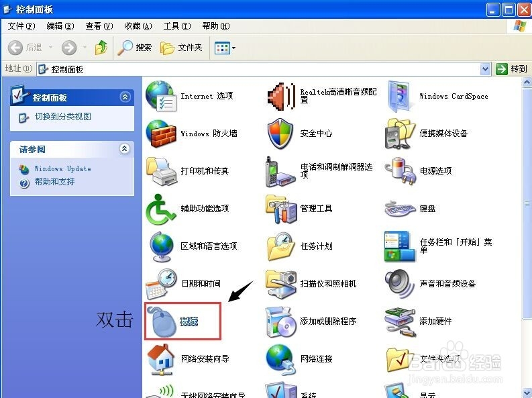Open the 区域和语言选项 globe icon
Image resolution: width=532 pixels, height=398 pixels.
[x=162, y=247]
